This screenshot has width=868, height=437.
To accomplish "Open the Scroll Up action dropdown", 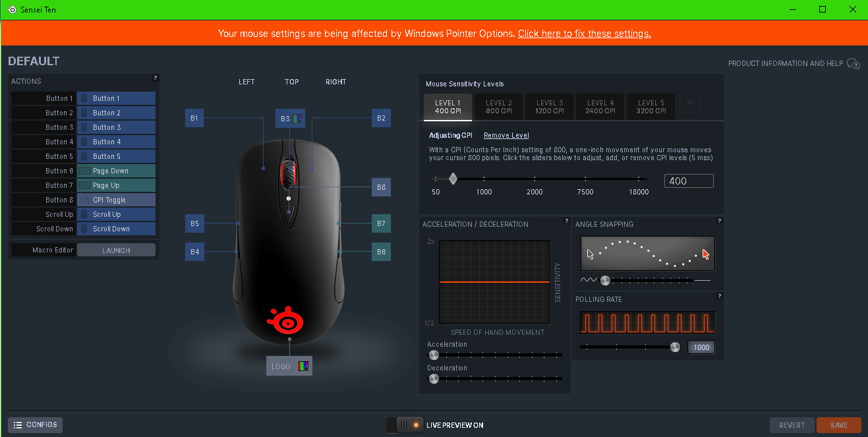I will pyautogui.click(x=116, y=214).
